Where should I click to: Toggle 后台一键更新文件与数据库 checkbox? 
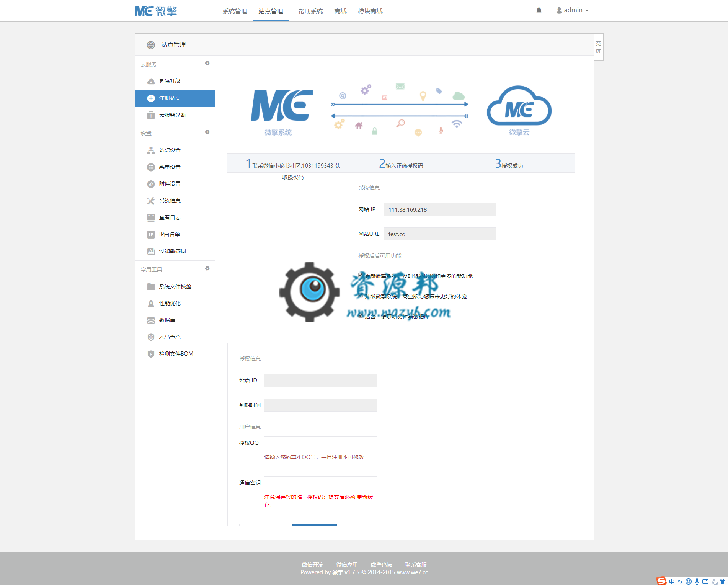pyautogui.click(x=361, y=316)
